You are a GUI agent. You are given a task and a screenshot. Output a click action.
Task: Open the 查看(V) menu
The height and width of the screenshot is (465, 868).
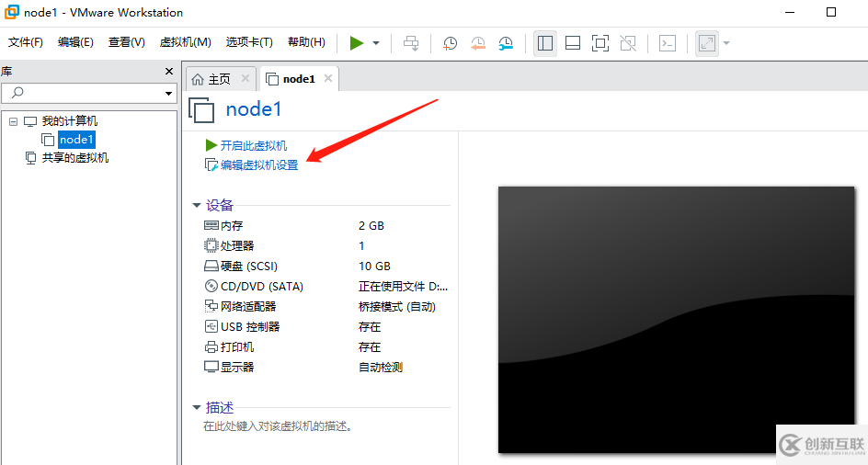click(126, 42)
